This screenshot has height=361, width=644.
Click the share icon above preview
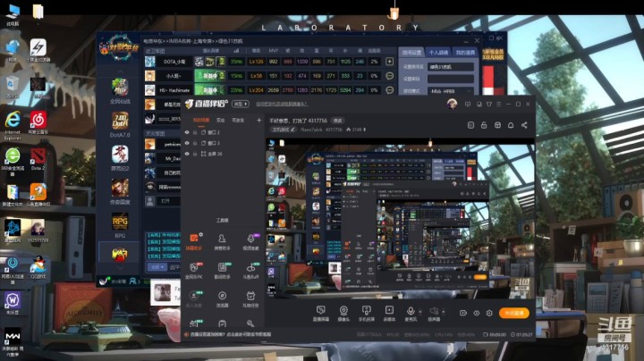(524, 125)
